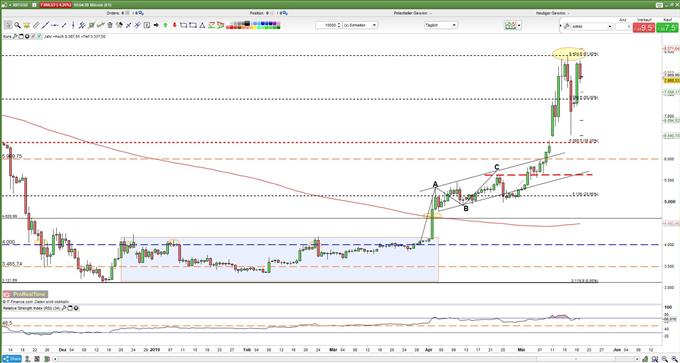Select the black right-arrow drawing tool
680x363 pixels.
[156, 25]
